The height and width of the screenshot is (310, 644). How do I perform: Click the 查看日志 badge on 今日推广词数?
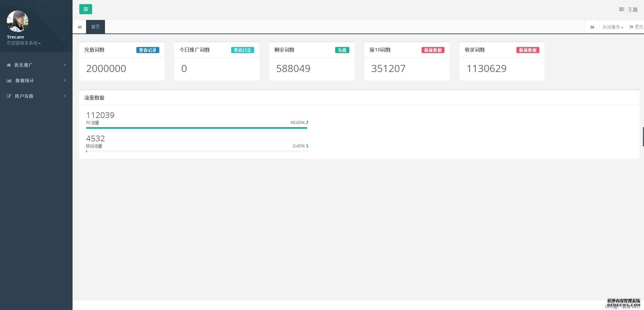pyautogui.click(x=242, y=50)
